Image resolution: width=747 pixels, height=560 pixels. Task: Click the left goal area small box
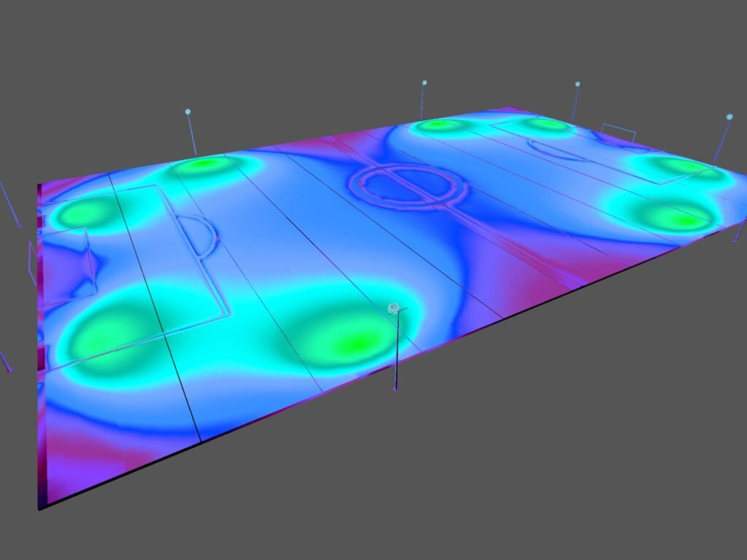tap(67, 262)
